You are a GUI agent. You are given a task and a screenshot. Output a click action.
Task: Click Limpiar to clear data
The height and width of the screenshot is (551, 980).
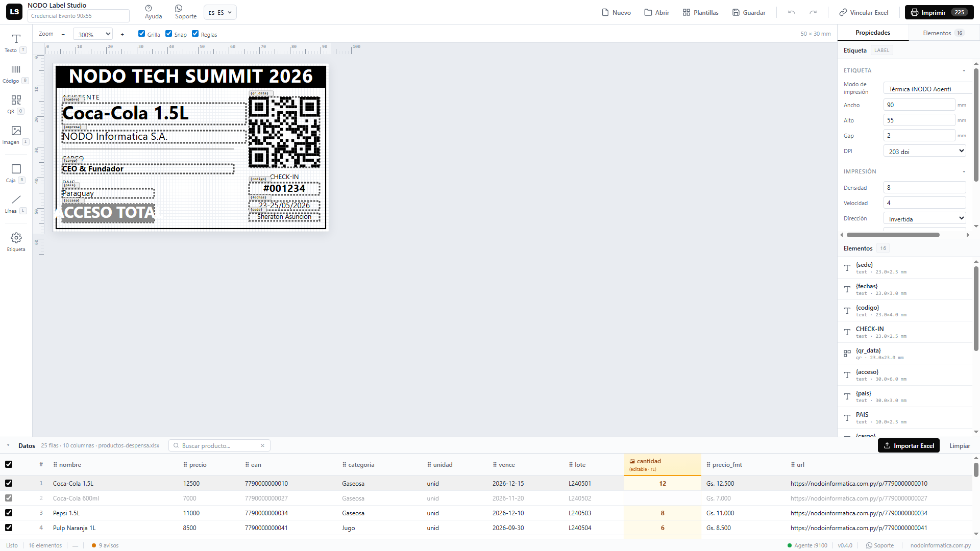[x=960, y=445]
